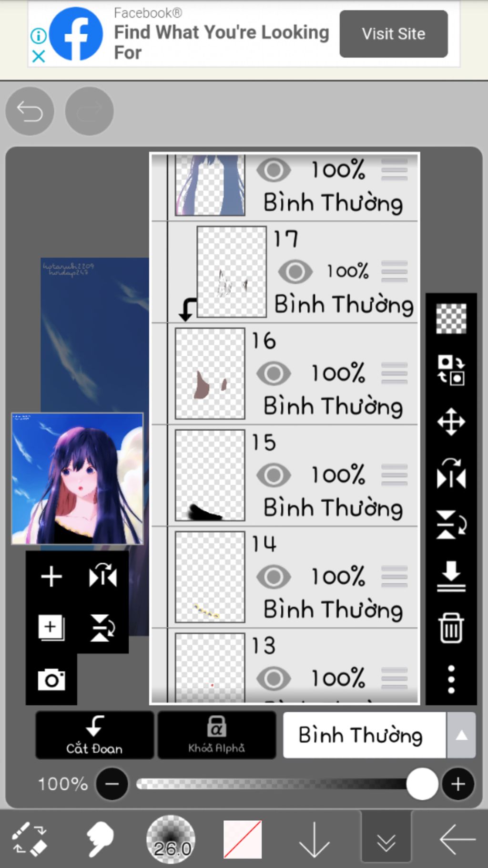488x868 pixels.
Task: Toggle Khoá Alpha lock button
Action: [217, 735]
